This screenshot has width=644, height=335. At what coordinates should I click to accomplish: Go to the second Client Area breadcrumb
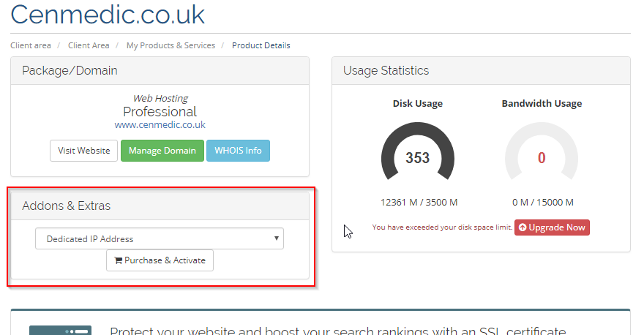(89, 45)
